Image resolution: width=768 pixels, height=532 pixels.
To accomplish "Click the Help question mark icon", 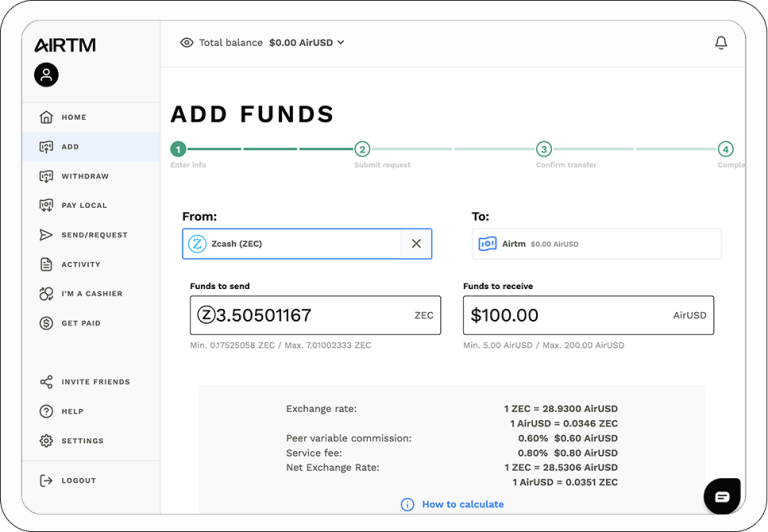I will [x=46, y=411].
